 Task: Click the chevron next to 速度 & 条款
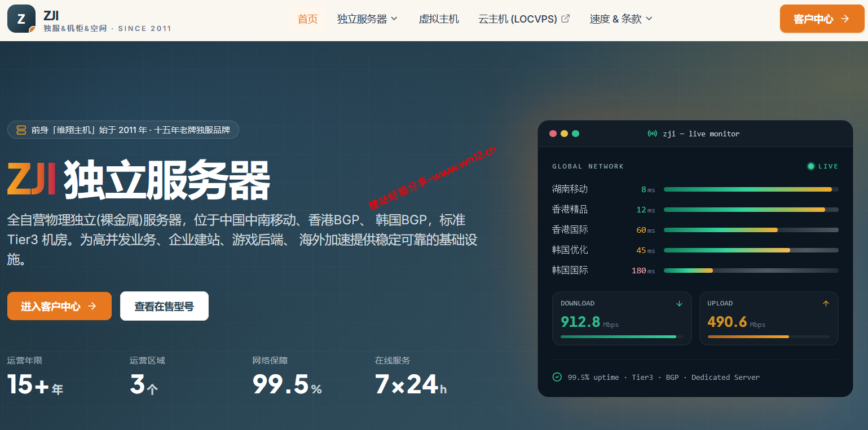pyautogui.click(x=649, y=19)
